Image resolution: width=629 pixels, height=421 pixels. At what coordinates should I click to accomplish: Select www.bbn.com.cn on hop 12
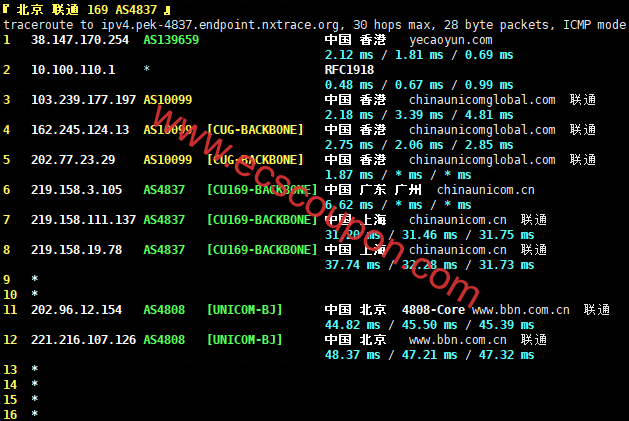[x=457, y=340]
